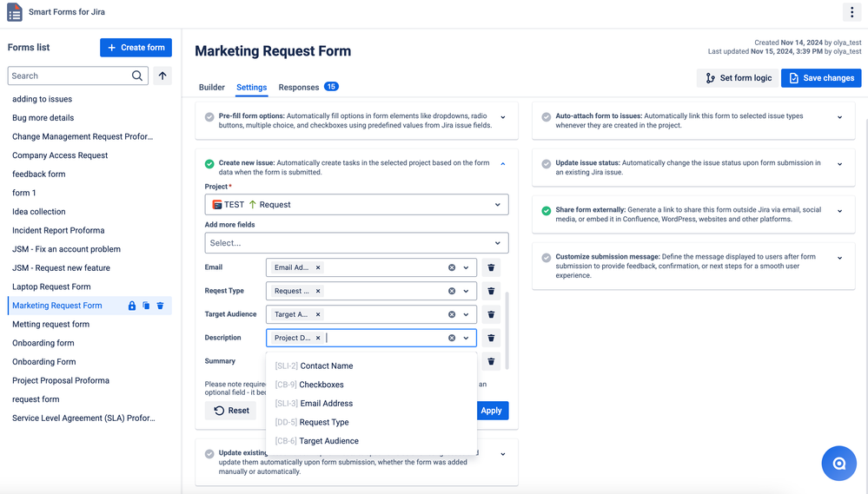The height and width of the screenshot is (494, 868).
Task: Delete the Email field mapping row
Action: click(491, 267)
